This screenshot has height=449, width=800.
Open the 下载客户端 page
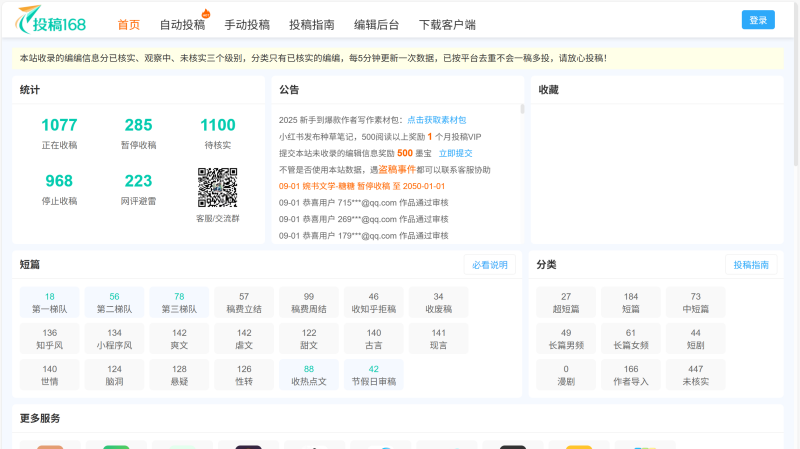tap(447, 25)
